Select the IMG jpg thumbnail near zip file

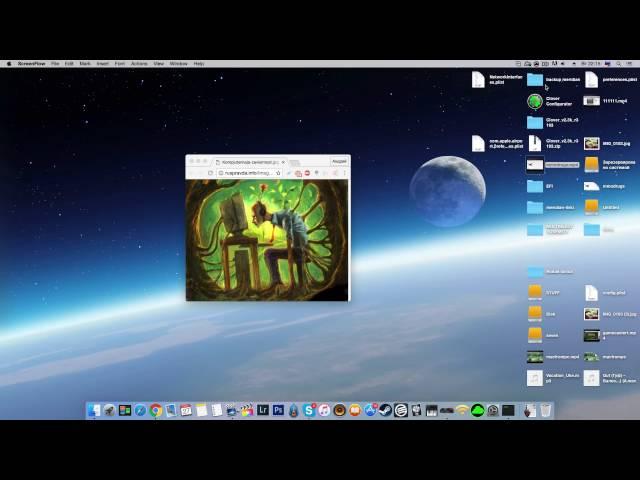pyautogui.click(x=591, y=143)
